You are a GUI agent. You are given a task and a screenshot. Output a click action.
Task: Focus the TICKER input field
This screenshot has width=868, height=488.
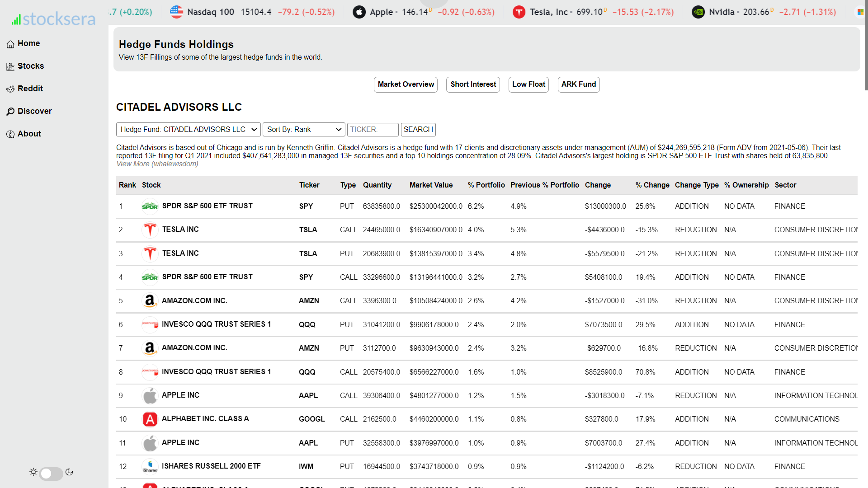pyautogui.click(x=373, y=130)
